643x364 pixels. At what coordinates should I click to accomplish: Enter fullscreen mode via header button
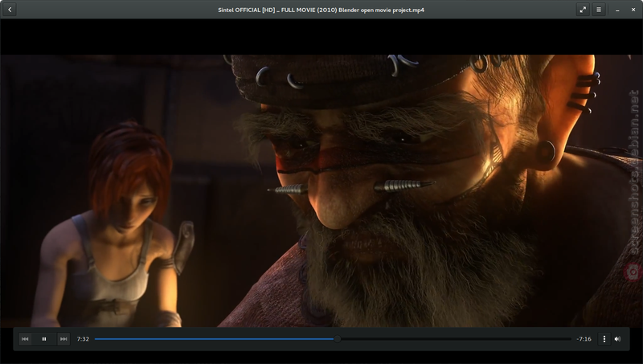coord(583,10)
